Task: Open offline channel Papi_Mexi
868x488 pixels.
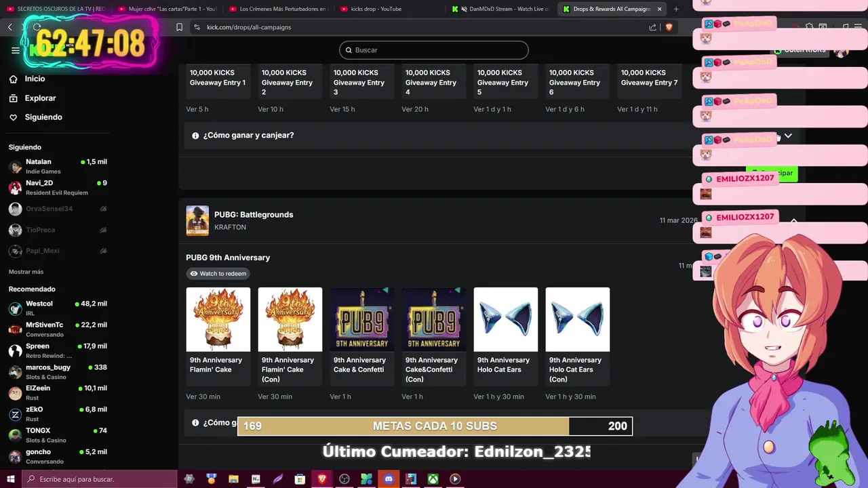Action: coord(58,251)
